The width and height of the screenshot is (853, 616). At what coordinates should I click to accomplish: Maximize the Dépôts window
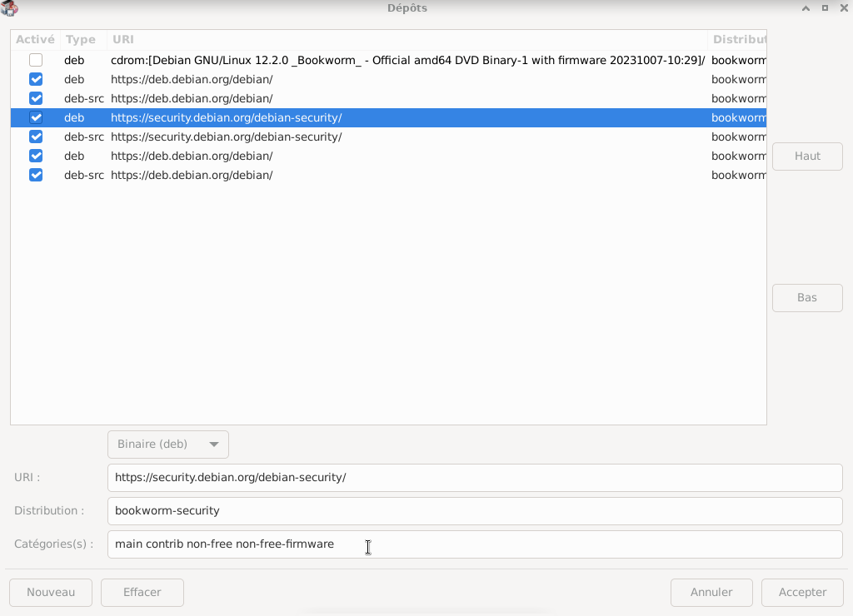825,8
